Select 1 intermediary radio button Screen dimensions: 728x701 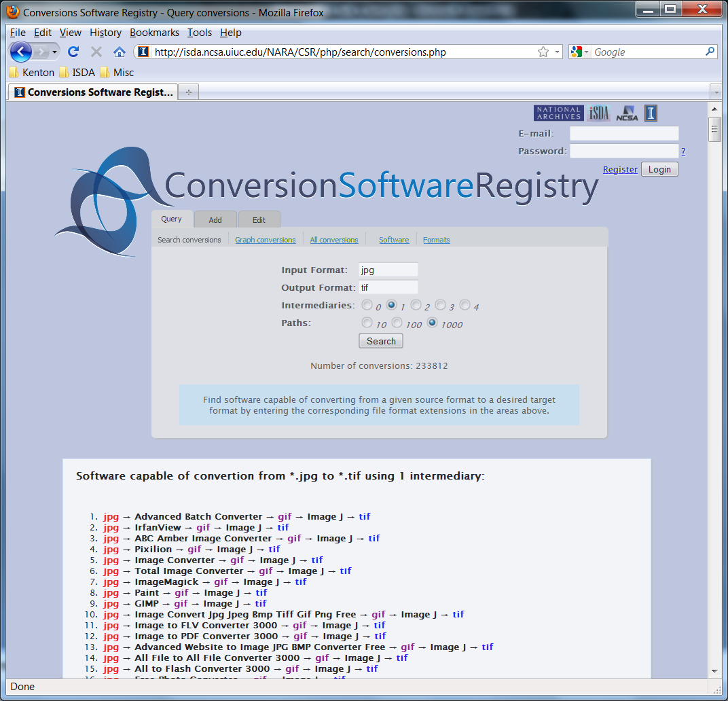tap(391, 305)
